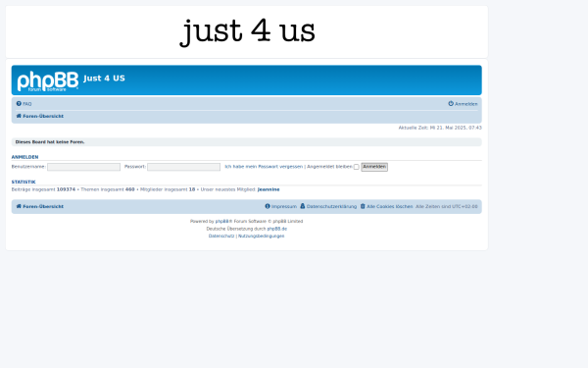The width and height of the screenshot is (588, 368).
Task: Open the Impressum info icon
Action: click(x=268, y=206)
